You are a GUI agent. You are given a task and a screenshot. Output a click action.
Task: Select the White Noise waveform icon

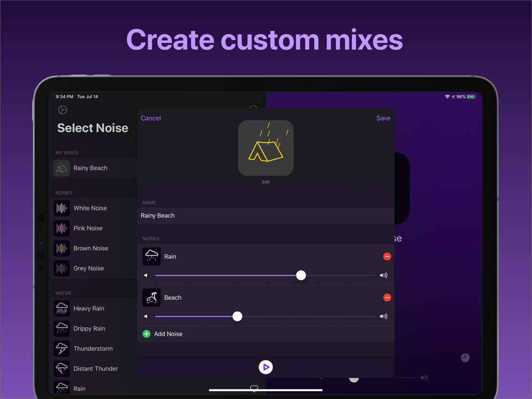coord(62,208)
